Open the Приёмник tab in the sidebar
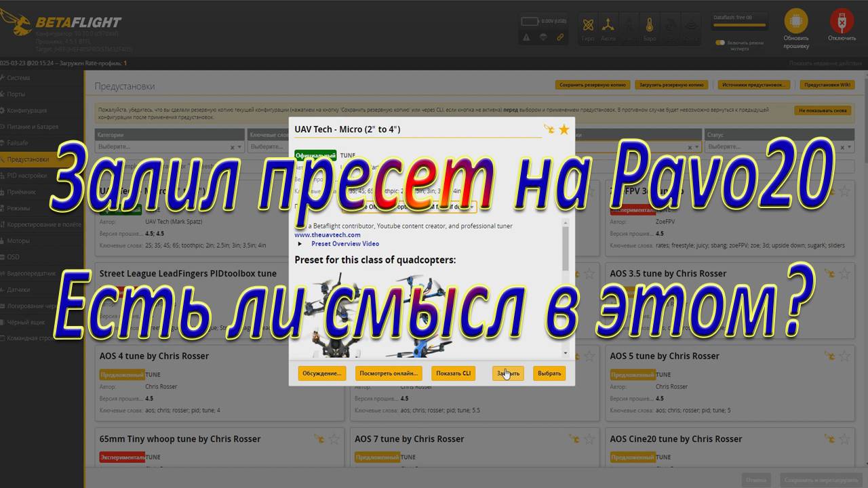Image resolution: width=868 pixels, height=488 pixels. (41, 192)
